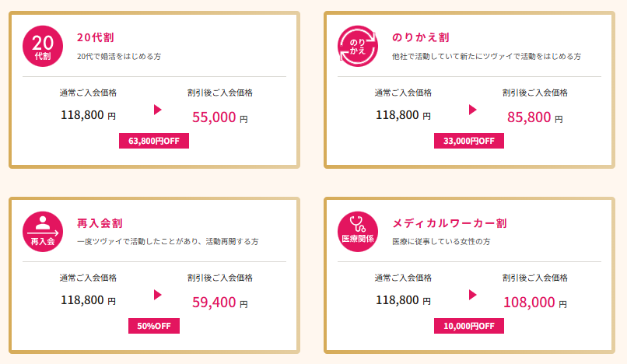Click the pink arrow in 再入会割 card
Viewport: 627px width, 364px height.
(x=158, y=295)
